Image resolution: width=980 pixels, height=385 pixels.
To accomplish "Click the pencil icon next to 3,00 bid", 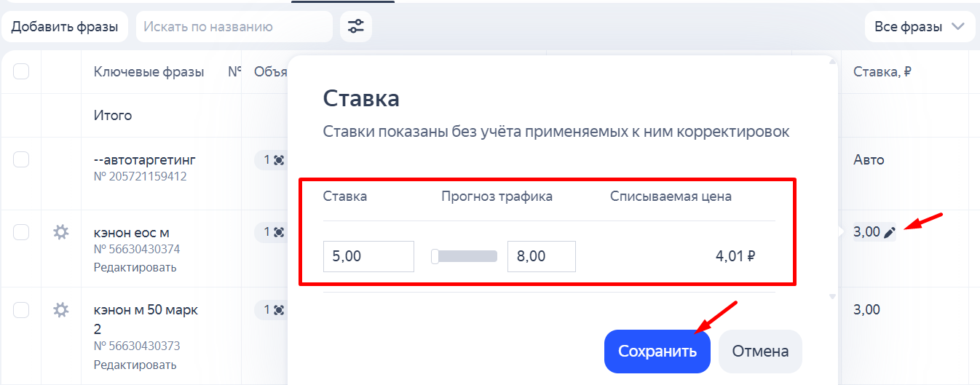I will [x=889, y=233].
